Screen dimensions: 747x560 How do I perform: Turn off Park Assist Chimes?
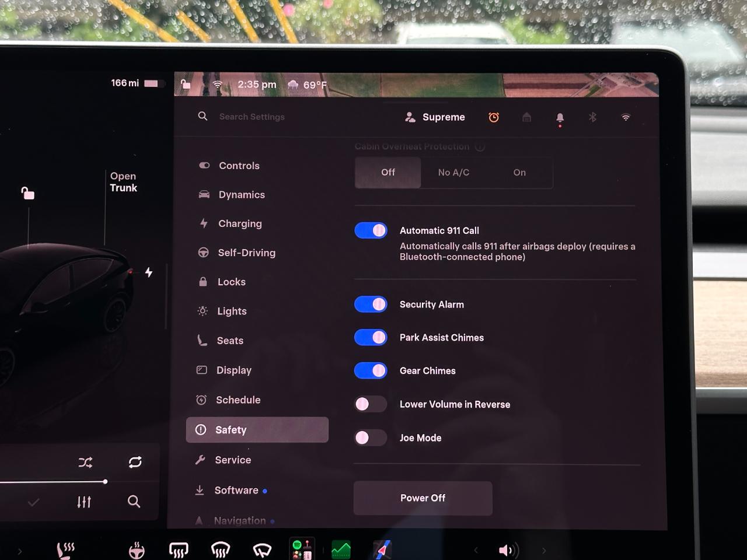pyautogui.click(x=371, y=337)
